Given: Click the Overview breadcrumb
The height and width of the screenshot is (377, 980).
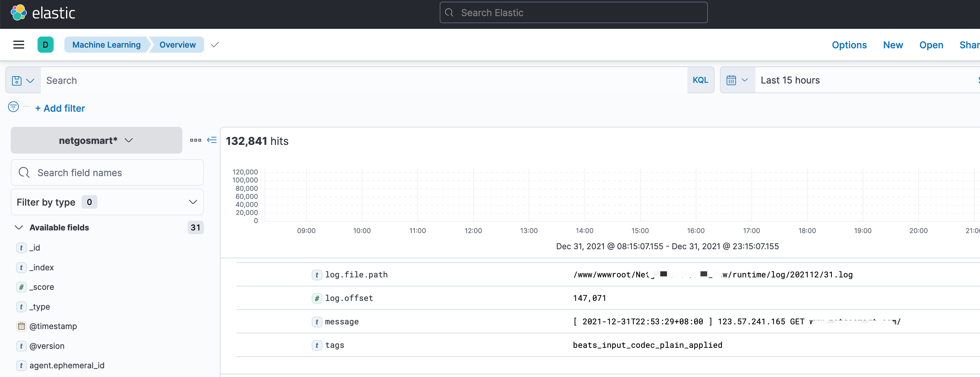Looking at the screenshot, I should (x=177, y=45).
